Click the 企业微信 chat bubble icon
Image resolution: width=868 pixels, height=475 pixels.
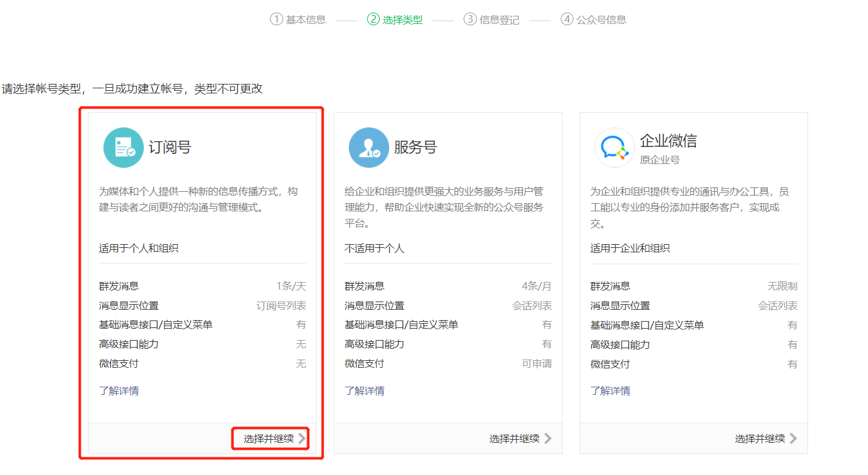(614, 147)
